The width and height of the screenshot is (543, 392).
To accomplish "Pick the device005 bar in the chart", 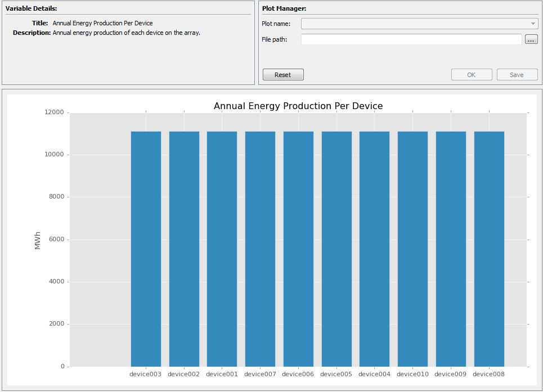I will (336, 249).
